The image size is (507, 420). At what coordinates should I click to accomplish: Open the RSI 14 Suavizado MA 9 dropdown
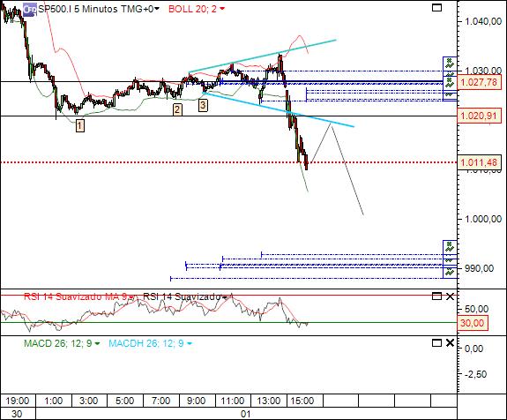[x=131, y=296]
